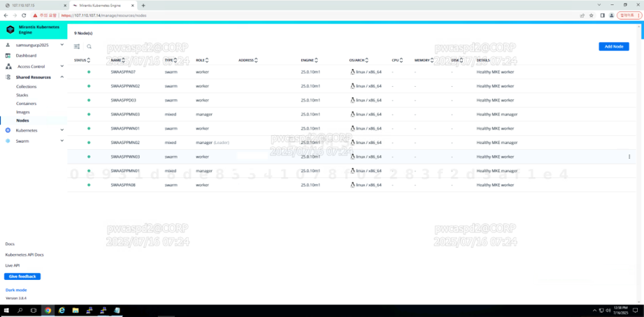Open a new browser tab
The width and height of the screenshot is (644, 317).
[143, 6]
